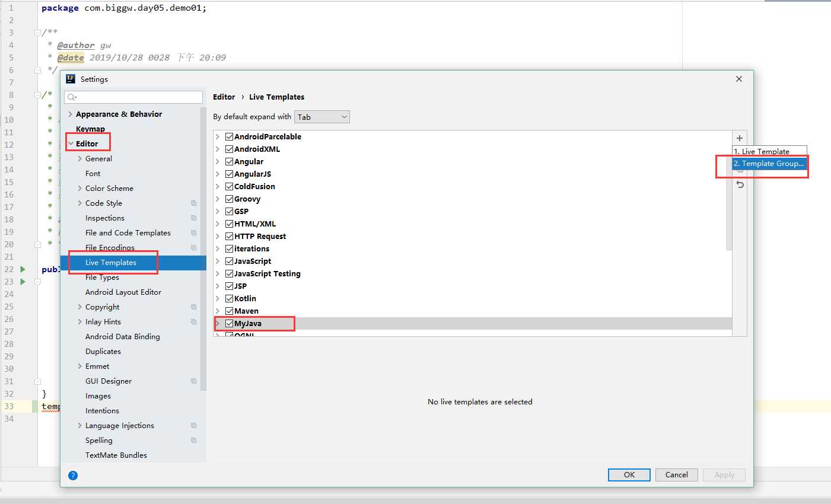Expand the Emmet node arrow

tap(80, 366)
